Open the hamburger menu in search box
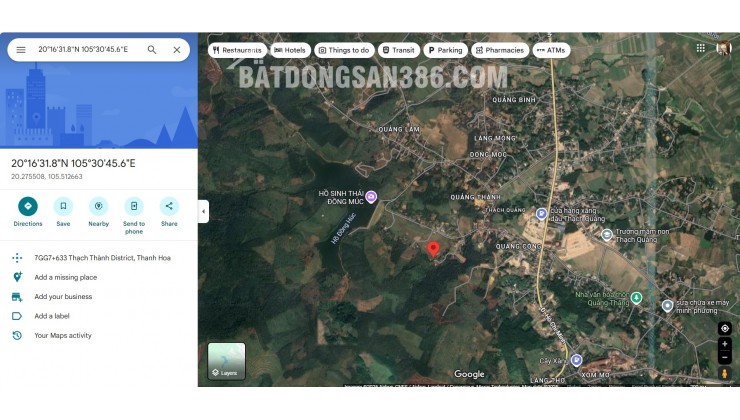 21,50
